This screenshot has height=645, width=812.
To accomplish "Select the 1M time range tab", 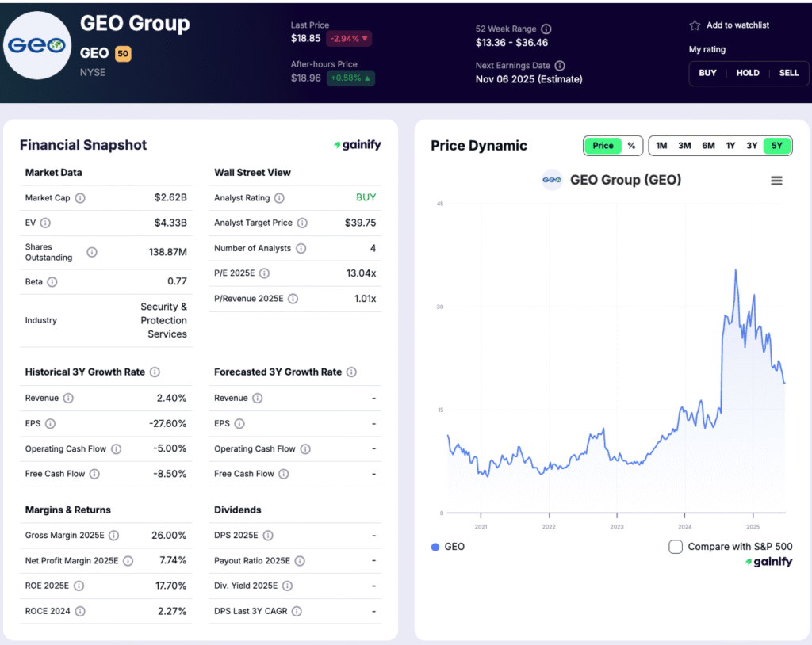I will (x=661, y=146).
